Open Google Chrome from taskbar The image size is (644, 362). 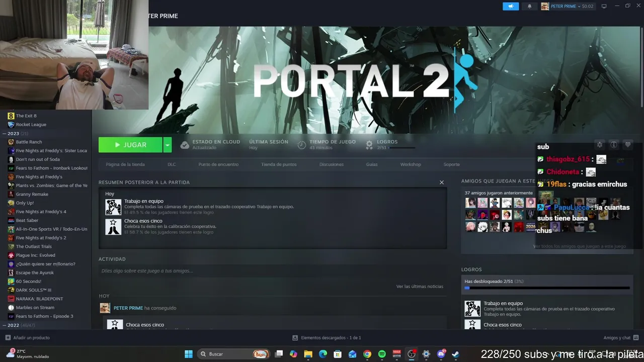coord(367,354)
